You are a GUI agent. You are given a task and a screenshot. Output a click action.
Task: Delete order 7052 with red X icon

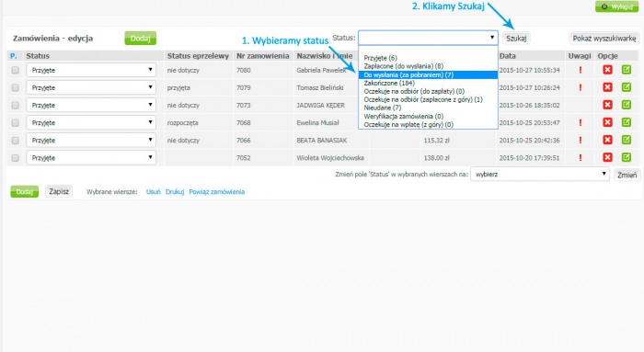[607, 157]
